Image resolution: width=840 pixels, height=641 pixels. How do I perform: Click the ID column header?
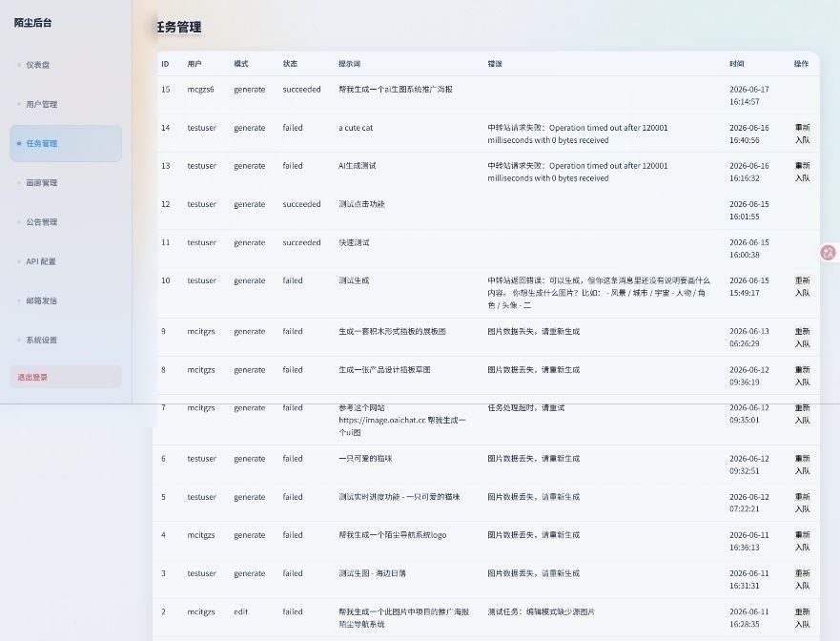165,64
